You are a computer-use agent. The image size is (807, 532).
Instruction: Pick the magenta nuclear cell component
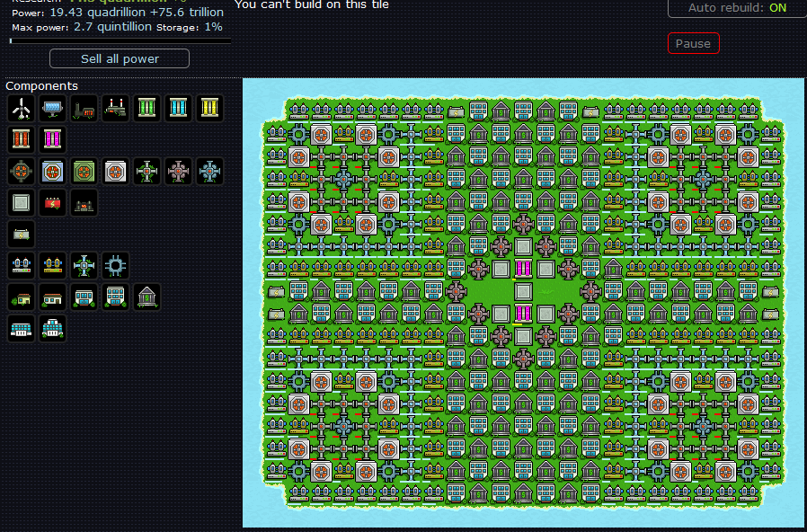point(52,139)
